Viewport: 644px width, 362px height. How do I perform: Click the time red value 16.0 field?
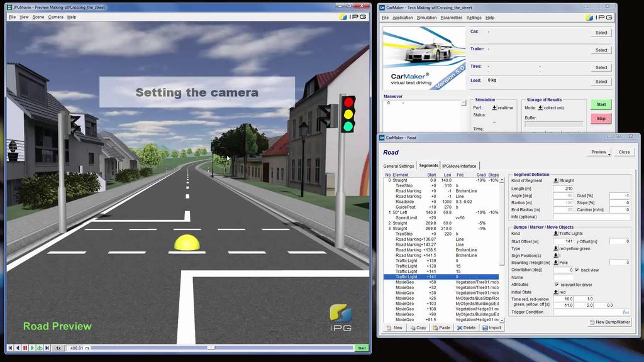(x=563, y=299)
